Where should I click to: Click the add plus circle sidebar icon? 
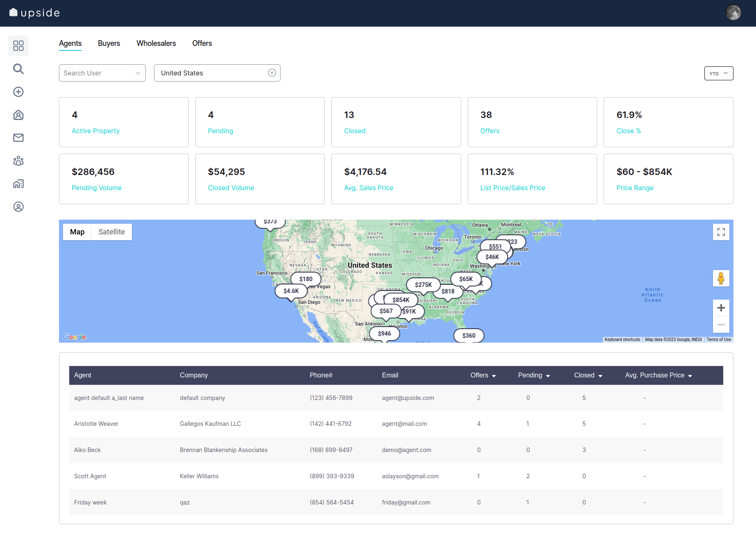click(18, 92)
